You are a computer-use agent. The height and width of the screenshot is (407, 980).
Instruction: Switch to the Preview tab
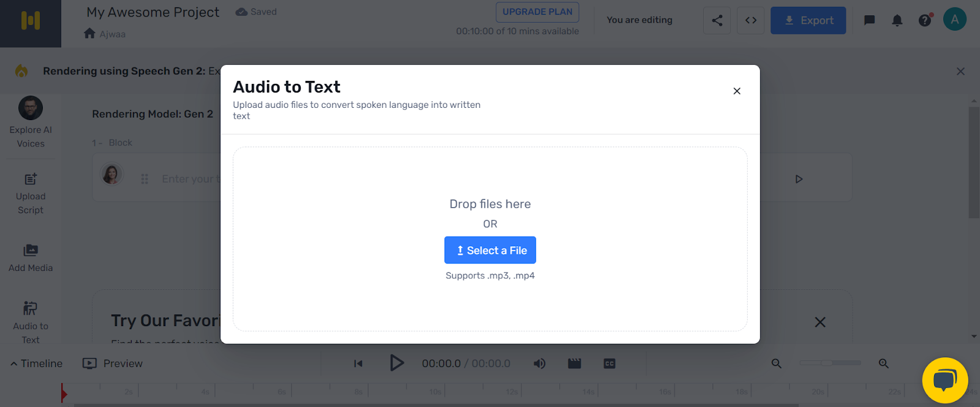click(x=113, y=363)
